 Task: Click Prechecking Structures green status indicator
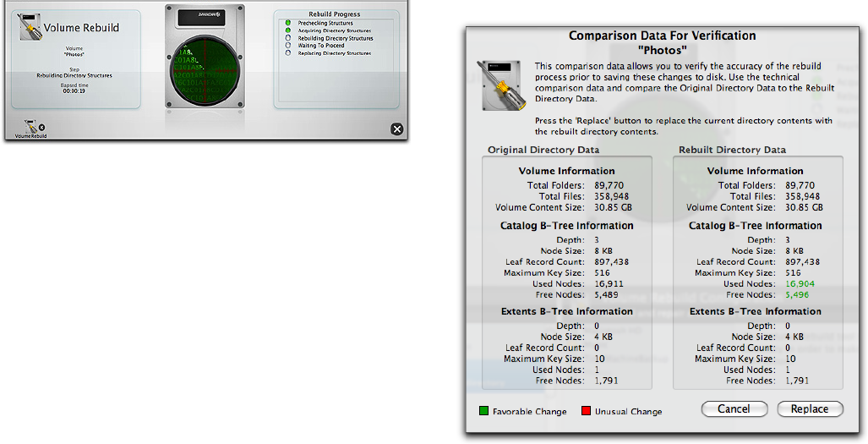[x=288, y=23]
